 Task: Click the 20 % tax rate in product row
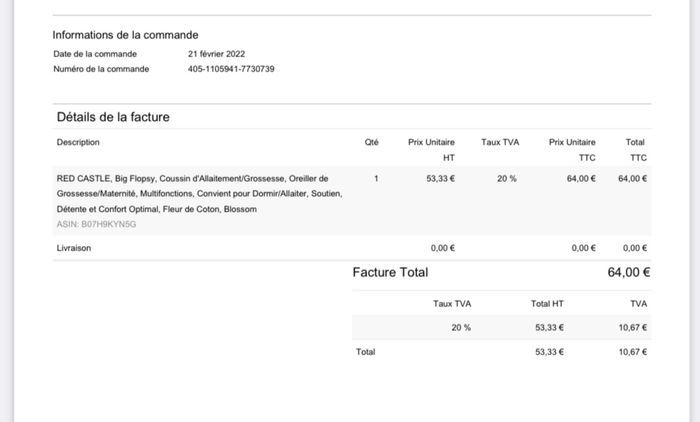507,178
